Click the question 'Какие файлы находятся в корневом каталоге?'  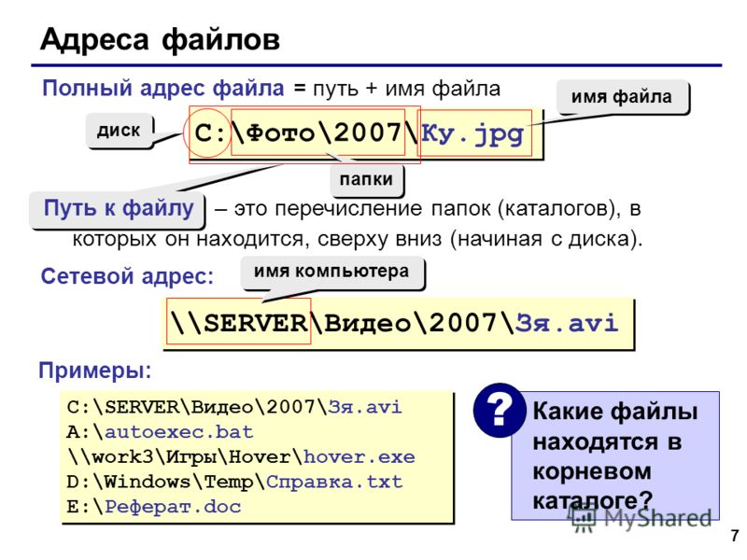point(614,455)
